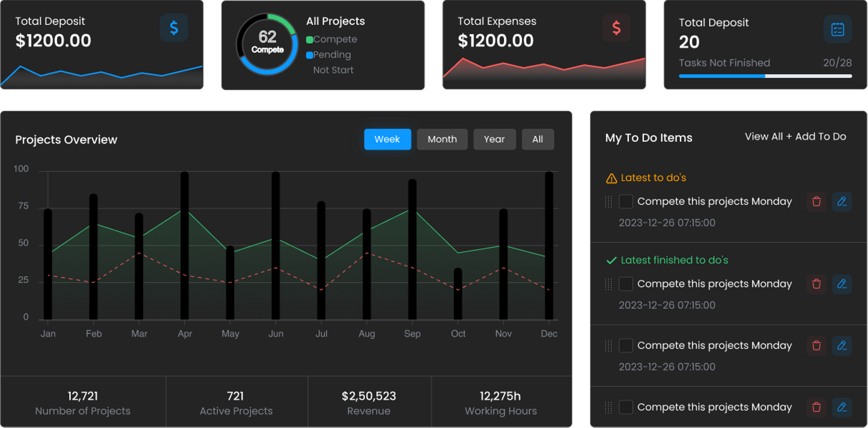Click the $2,50,523 Revenue value

tap(369, 396)
